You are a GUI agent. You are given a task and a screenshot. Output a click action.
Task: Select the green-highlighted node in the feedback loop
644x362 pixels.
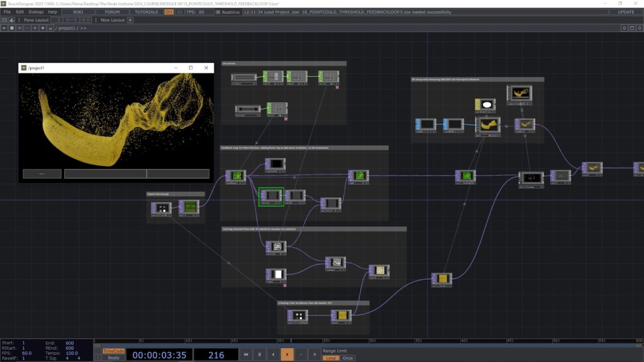(x=271, y=196)
